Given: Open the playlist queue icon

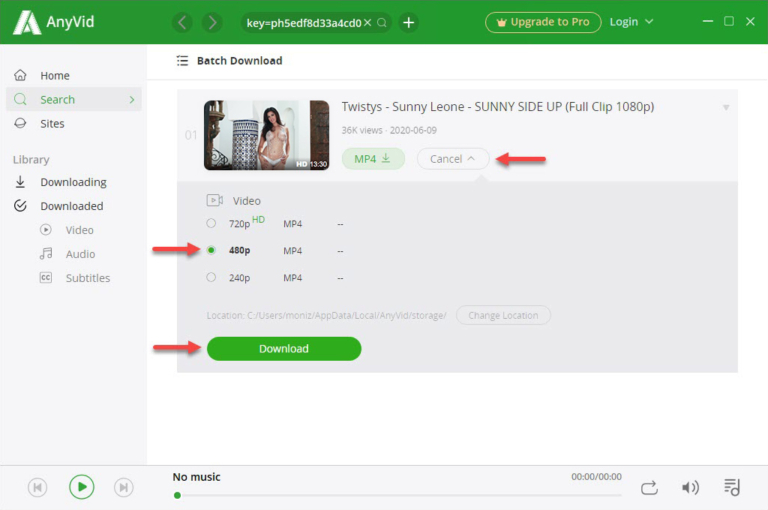Looking at the screenshot, I should 732,487.
